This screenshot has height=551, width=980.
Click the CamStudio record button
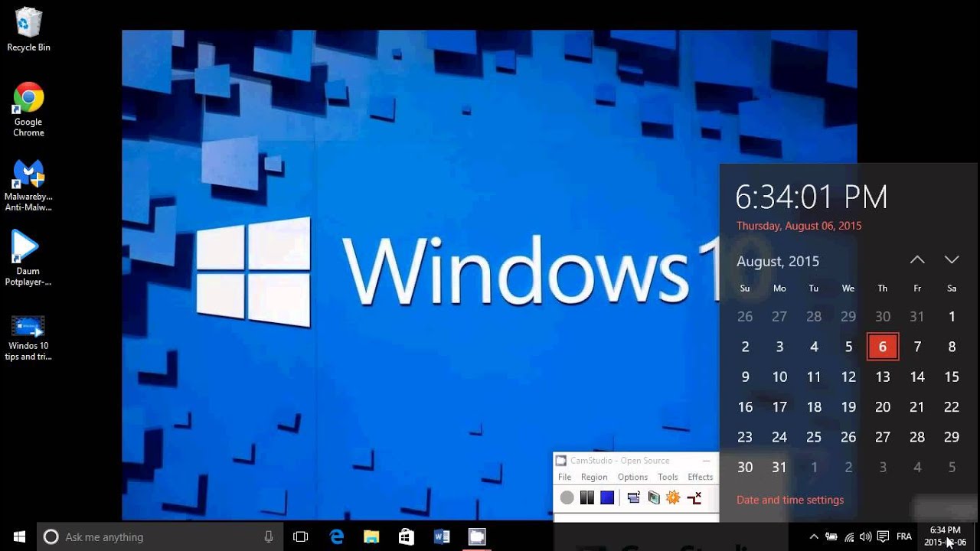(x=567, y=498)
